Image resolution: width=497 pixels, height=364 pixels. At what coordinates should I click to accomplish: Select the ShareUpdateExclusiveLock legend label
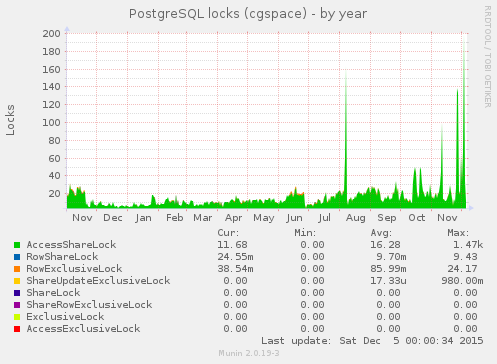[98, 281]
